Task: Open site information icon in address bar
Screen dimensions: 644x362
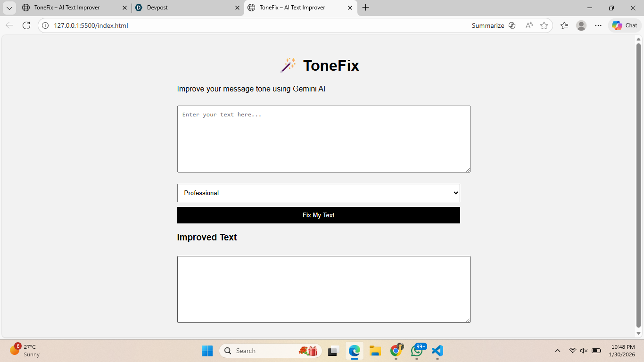Action: [45, 25]
